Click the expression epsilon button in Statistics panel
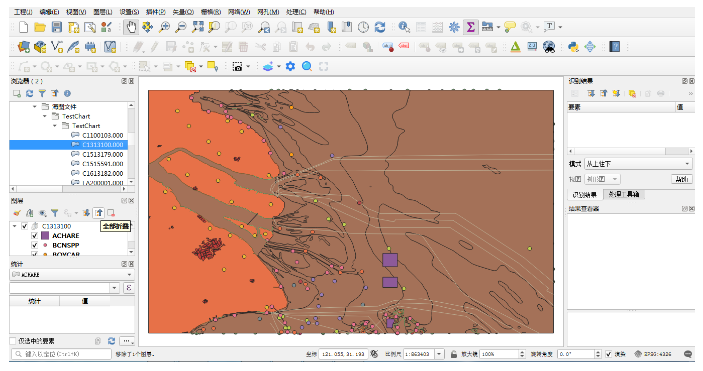Viewport: 703px width, 371px height. click(129, 288)
